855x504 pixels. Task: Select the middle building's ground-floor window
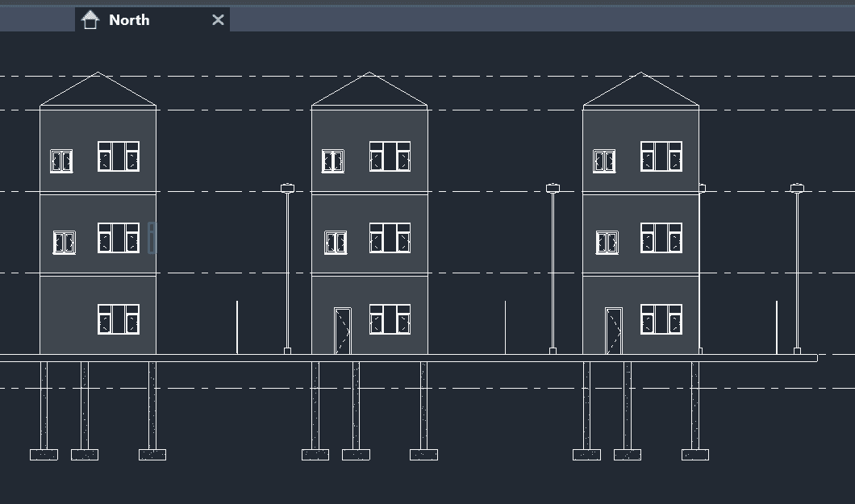[390, 319]
